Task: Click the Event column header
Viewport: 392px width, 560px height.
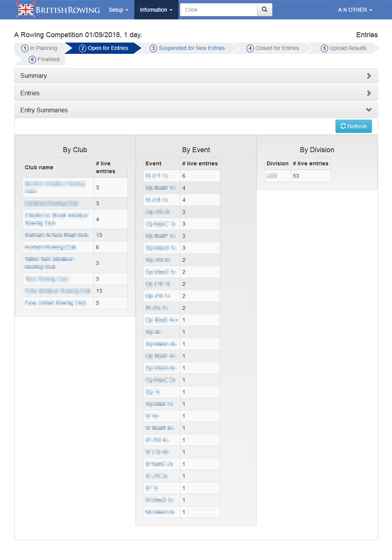Action: coord(153,163)
